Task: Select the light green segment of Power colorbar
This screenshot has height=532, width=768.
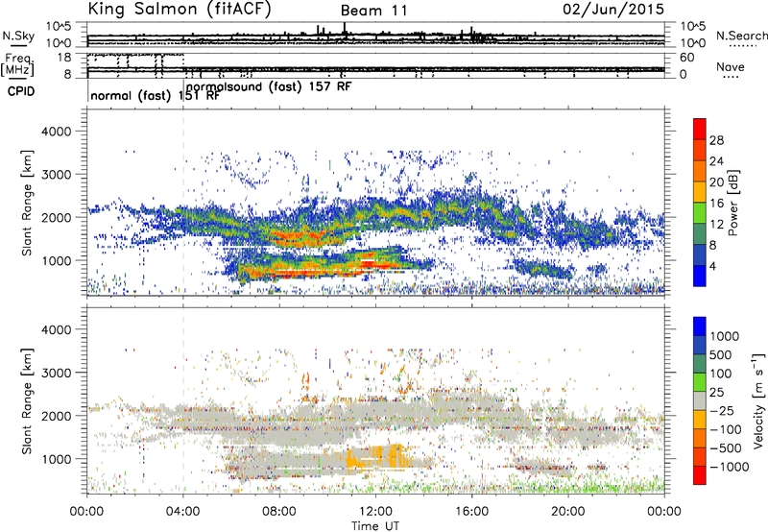Action: [700, 213]
